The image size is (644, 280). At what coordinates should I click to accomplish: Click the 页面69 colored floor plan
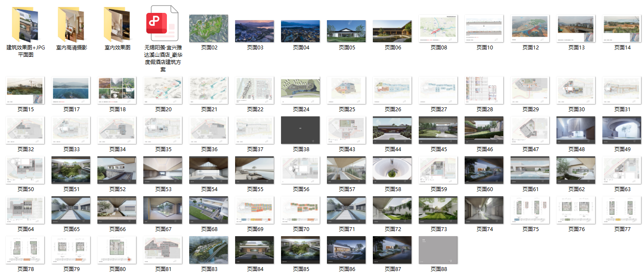tap(254, 209)
